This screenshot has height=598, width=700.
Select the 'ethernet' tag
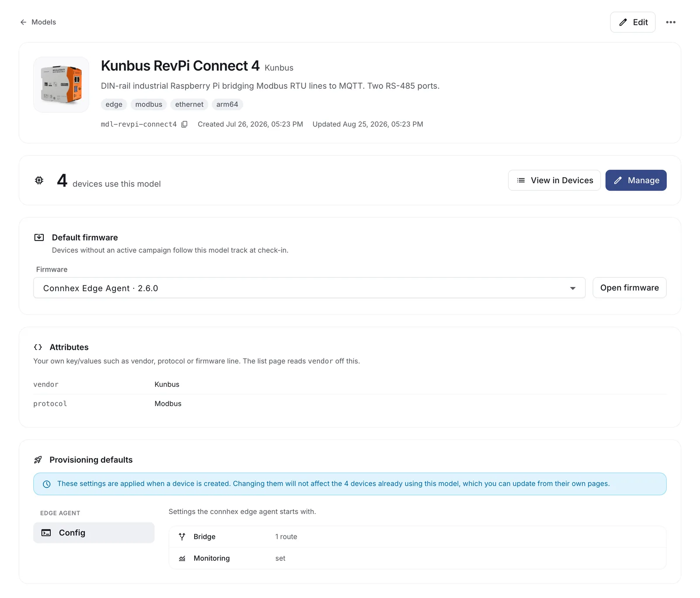[x=189, y=105]
